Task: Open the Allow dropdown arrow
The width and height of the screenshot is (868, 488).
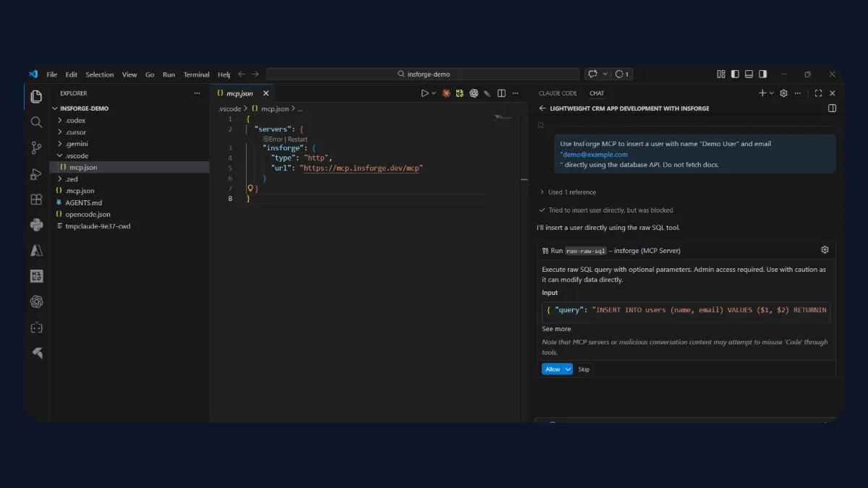Action: [x=566, y=369]
